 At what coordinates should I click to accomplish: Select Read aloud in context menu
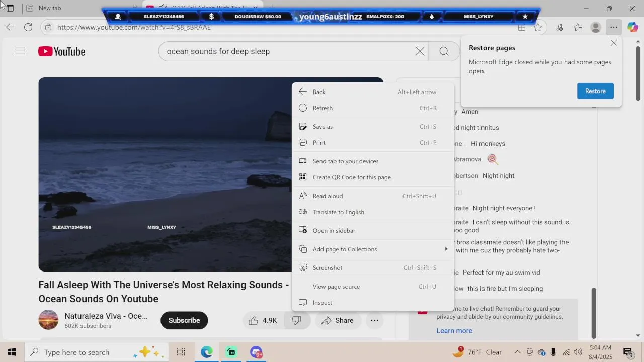(x=373, y=196)
